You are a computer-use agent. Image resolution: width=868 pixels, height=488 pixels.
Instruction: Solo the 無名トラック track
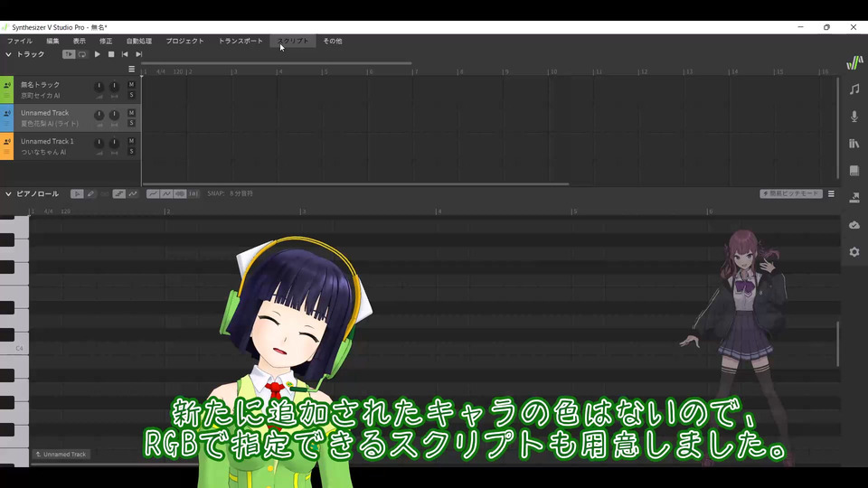point(131,95)
